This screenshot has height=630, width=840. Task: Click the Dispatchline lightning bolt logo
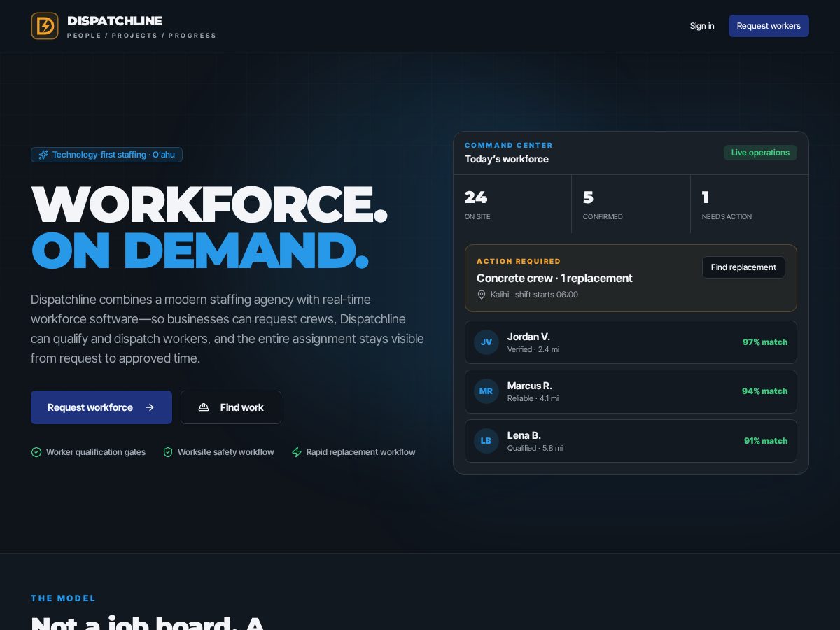[45, 26]
